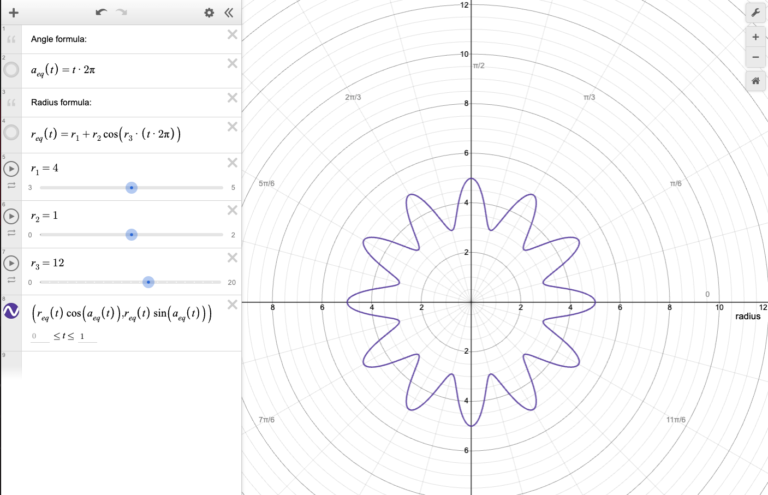Change the r2 slider animation loop mode
This screenshot has height=495, width=768.
tap(12, 233)
